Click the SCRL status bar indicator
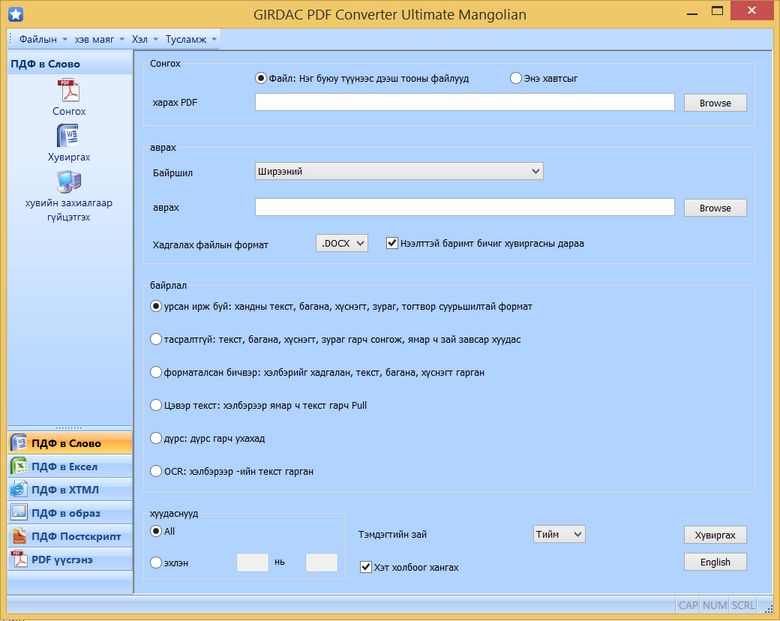Image resolution: width=780 pixels, height=621 pixels. click(743, 605)
